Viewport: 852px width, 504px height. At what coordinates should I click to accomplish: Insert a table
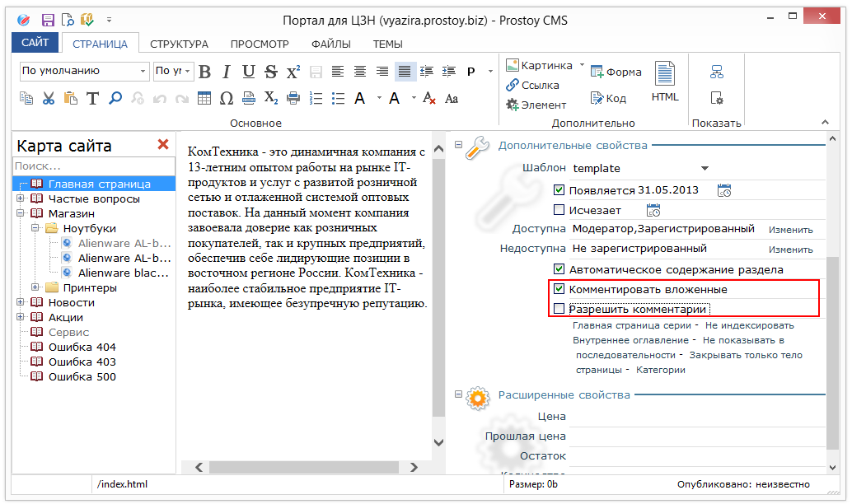point(204,98)
